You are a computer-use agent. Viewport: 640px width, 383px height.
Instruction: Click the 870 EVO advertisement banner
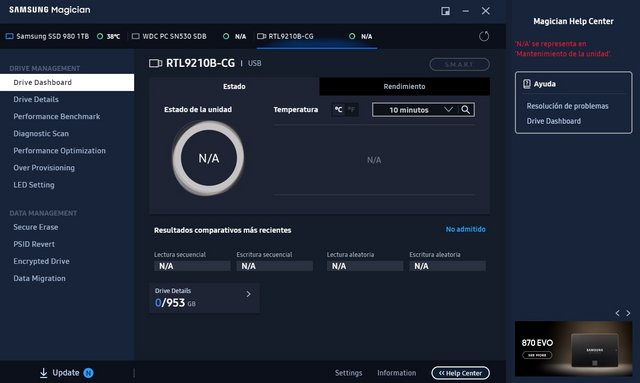pos(573,349)
